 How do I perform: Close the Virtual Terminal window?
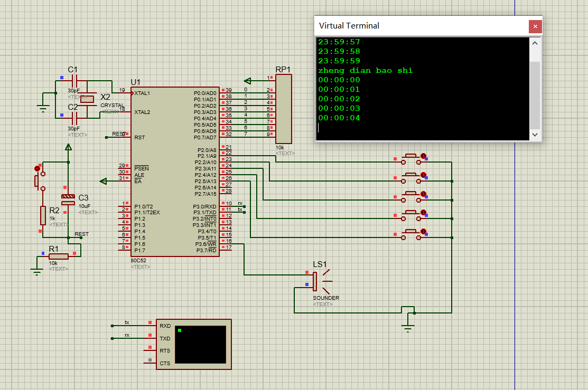coord(535,26)
